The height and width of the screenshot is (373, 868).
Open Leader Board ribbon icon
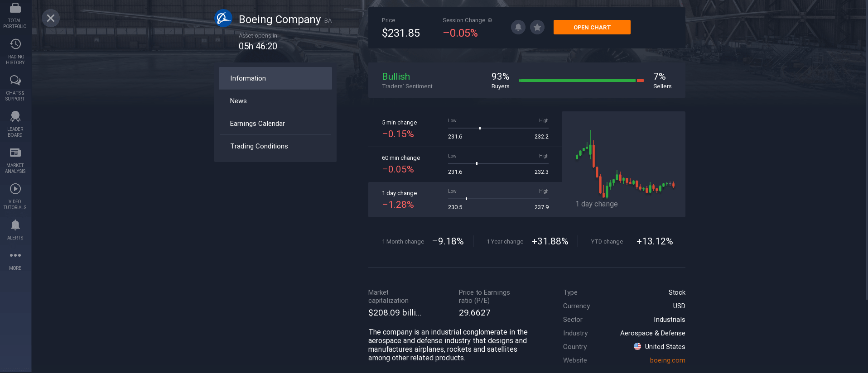pyautogui.click(x=15, y=116)
